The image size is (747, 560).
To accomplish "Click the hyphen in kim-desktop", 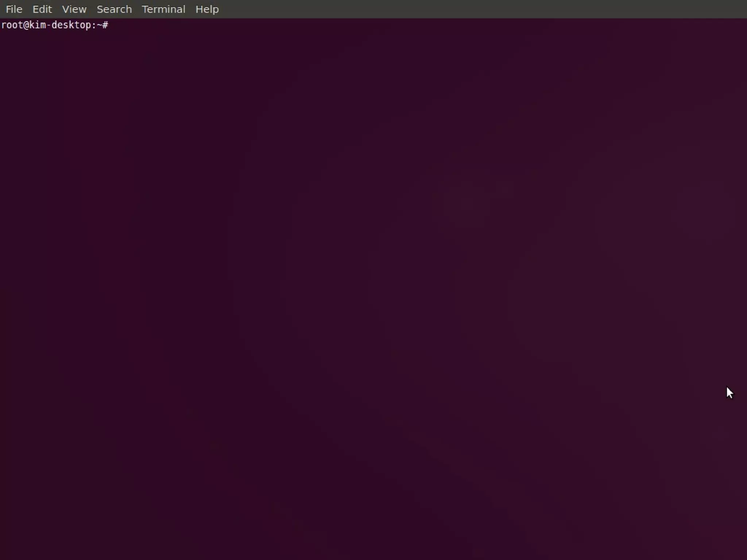I will pos(49,25).
